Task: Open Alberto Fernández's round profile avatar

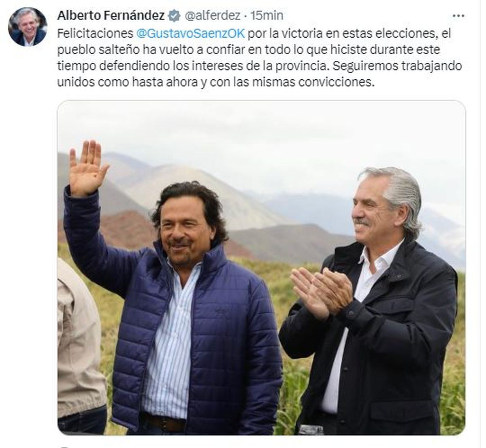Action: pyautogui.click(x=28, y=26)
